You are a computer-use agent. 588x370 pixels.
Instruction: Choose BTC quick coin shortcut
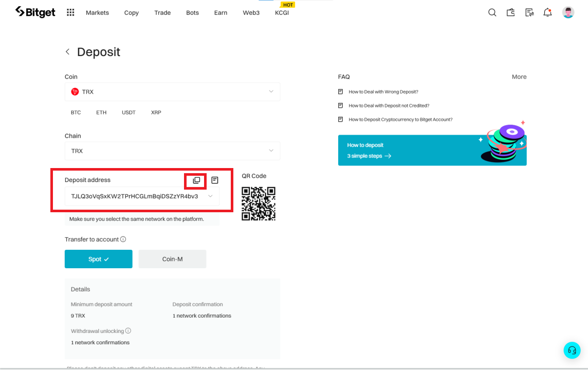click(76, 113)
